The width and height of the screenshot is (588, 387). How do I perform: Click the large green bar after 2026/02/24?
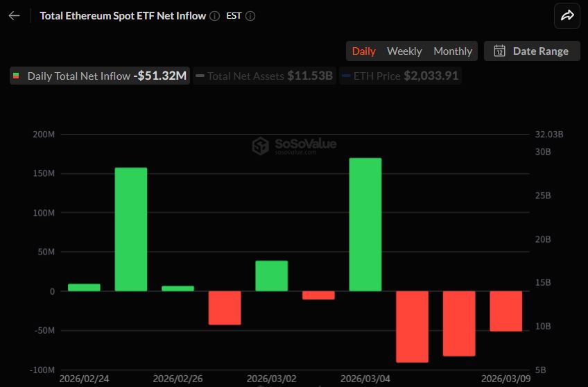tap(131, 229)
